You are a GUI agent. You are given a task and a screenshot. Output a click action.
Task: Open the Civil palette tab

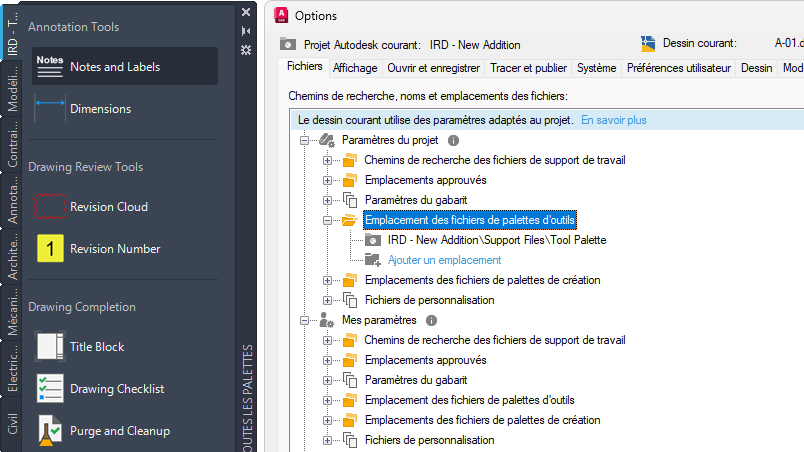pyautogui.click(x=12, y=425)
